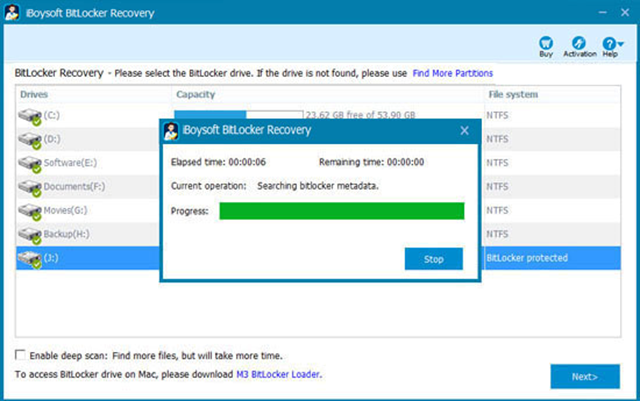
Task: Click the logo icon in progress dialog
Action: (x=171, y=131)
